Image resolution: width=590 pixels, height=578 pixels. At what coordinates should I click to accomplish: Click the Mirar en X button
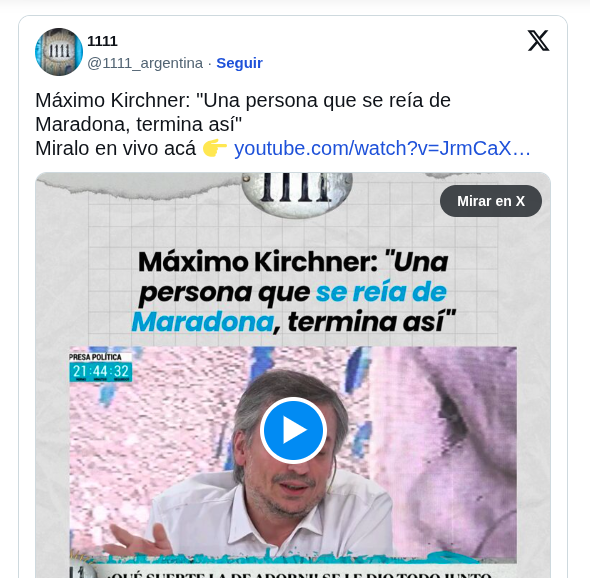pyautogui.click(x=491, y=201)
